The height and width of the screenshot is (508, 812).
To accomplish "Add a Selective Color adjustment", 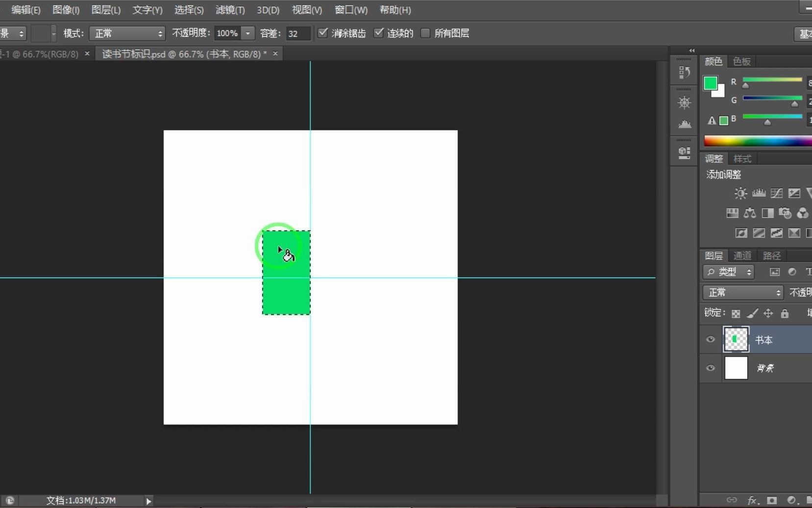I will tap(794, 233).
